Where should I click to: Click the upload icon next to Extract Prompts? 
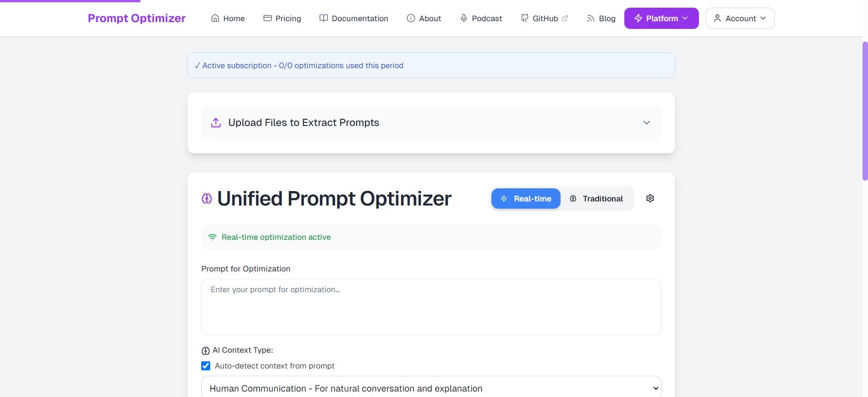[215, 122]
